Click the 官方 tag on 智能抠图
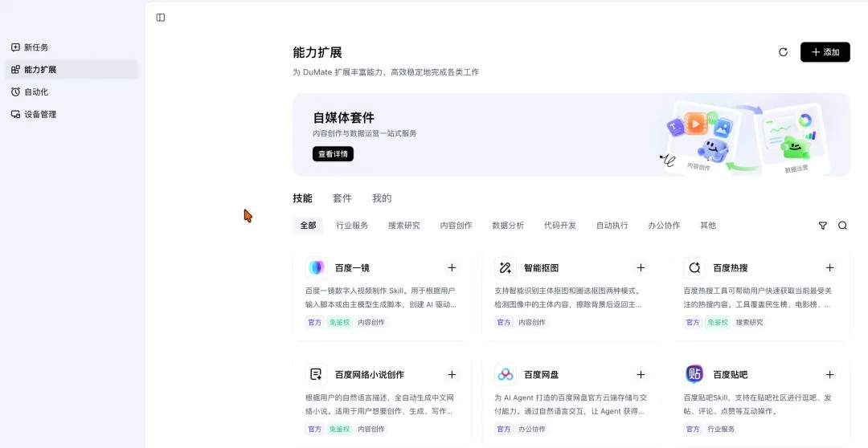This screenshot has height=448, width=868. [504, 322]
